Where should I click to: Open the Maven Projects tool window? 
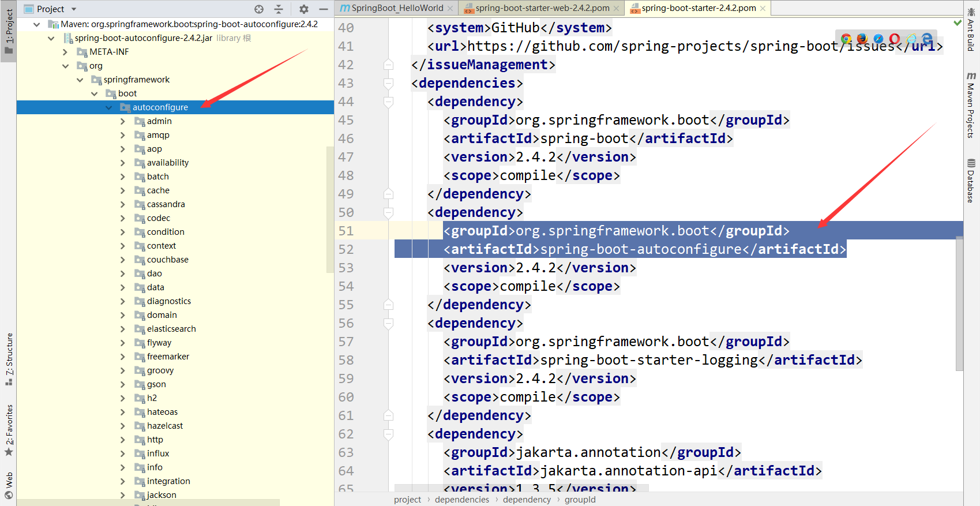click(971, 105)
